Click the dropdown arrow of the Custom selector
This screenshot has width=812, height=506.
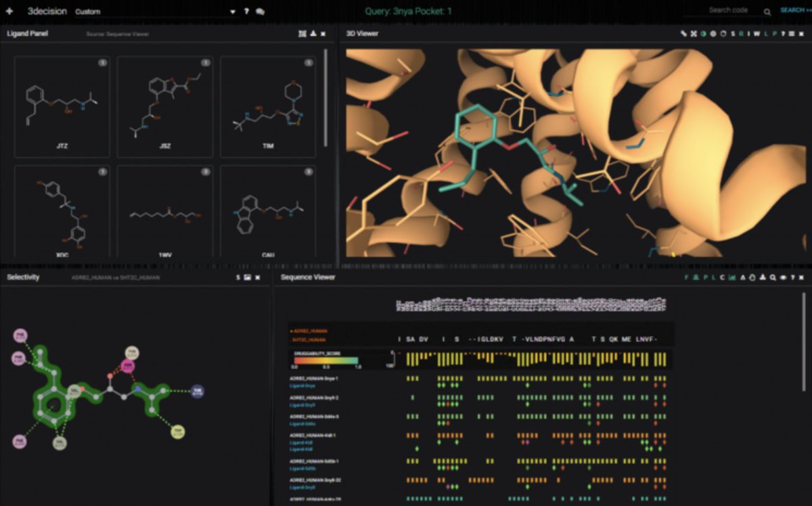[x=232, y=11]
